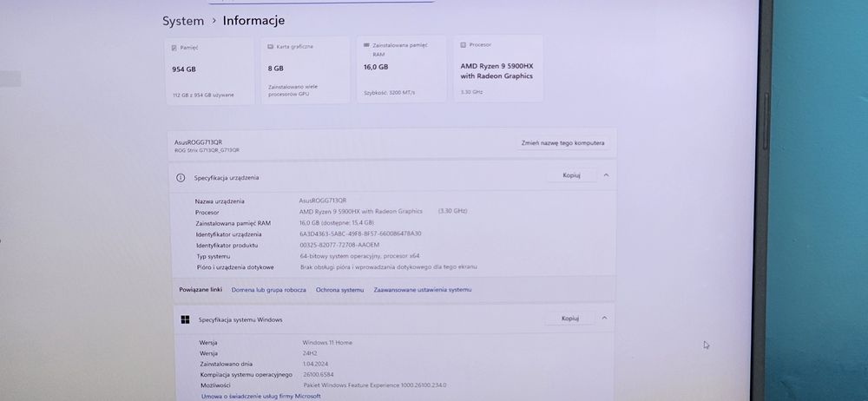The height and width of the screenshot is (401, 868).
Task: Collapse the Specyfikacja urządzenia section
Action: pyautogui.click(x=606, y=175)
